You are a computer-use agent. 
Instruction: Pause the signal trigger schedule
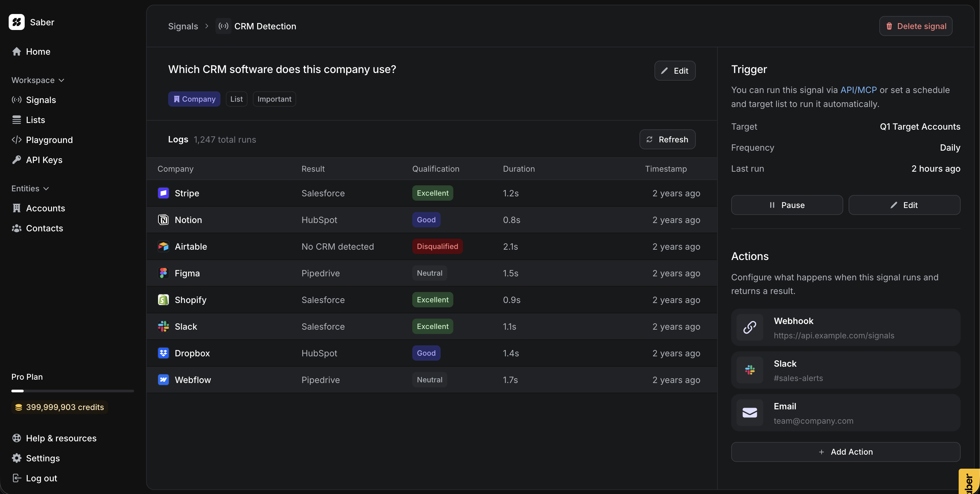[x=787, y=205]
